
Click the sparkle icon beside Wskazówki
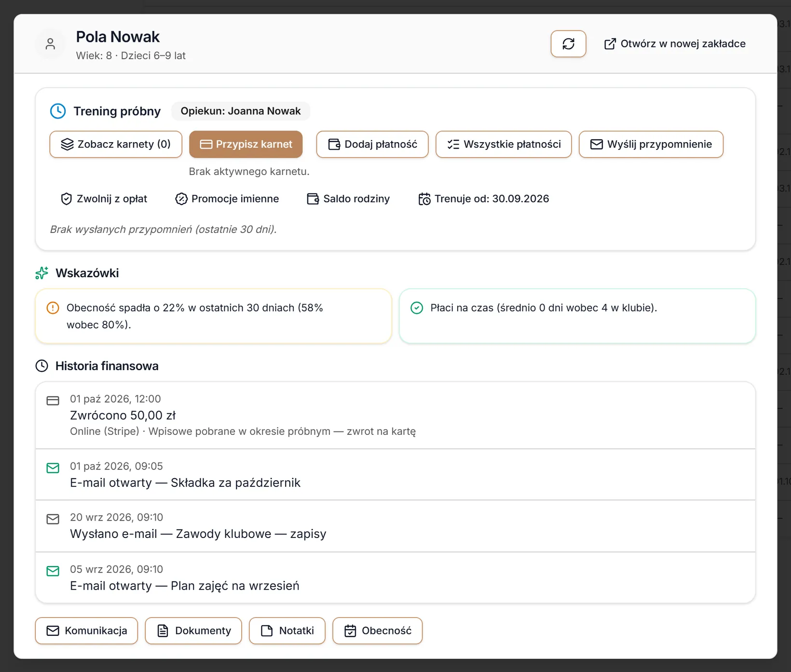(42, 273)
